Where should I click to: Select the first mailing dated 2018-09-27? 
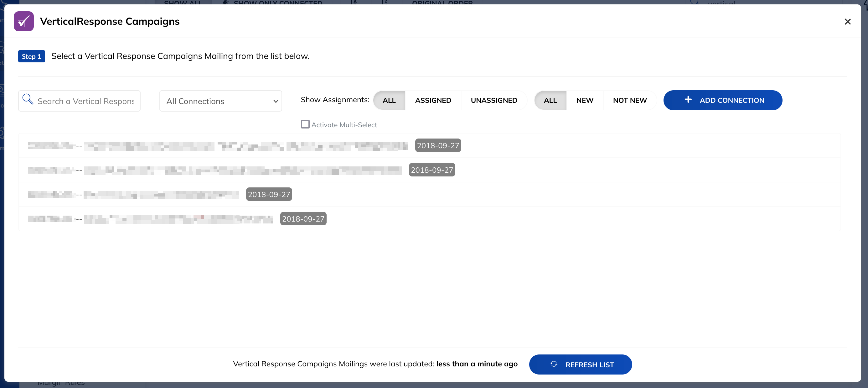[430, 145]
